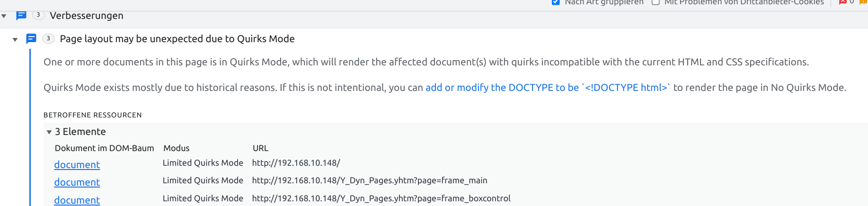Click the Page layout Quirks Mode issue title
Screen dimensions: 868x206
click(177, 39)
